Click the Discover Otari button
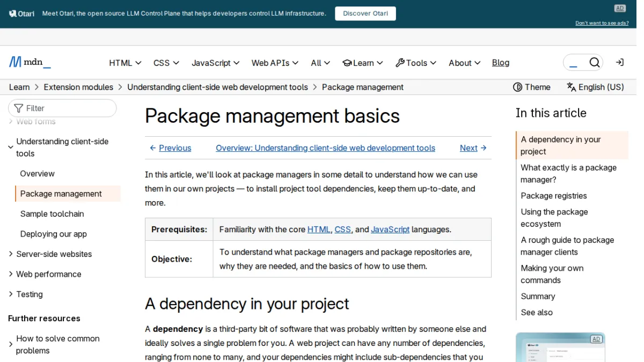 click(x=365, y=13)
